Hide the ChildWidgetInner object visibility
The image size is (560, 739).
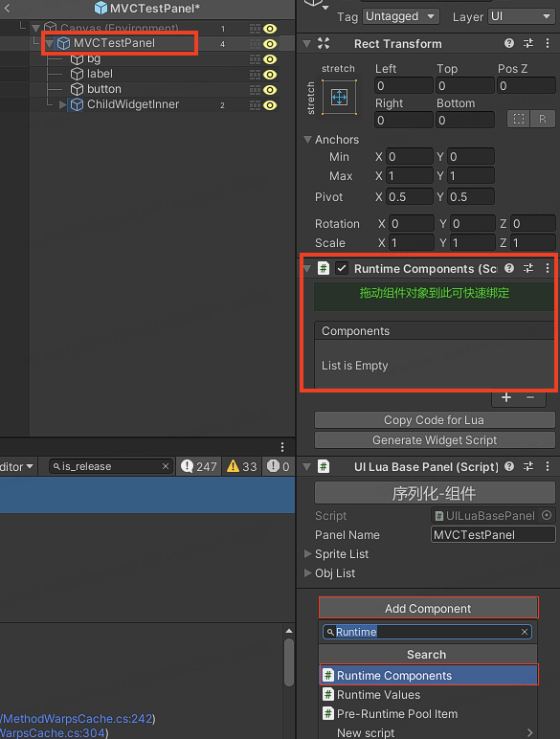270,104
